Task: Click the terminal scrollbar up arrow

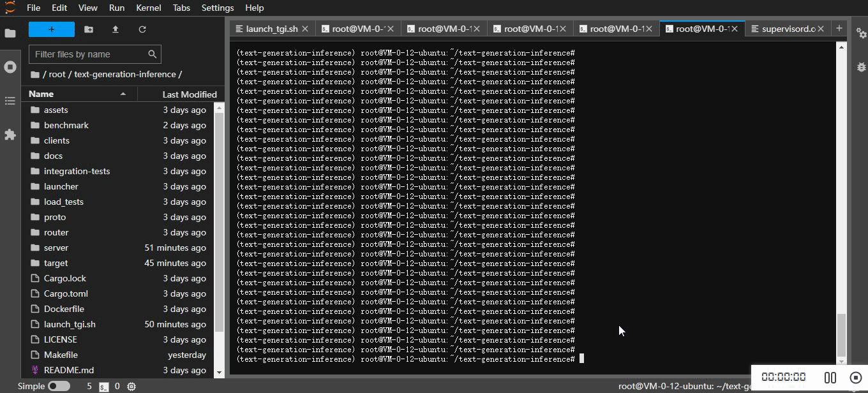Action: [x=841, y=47]
